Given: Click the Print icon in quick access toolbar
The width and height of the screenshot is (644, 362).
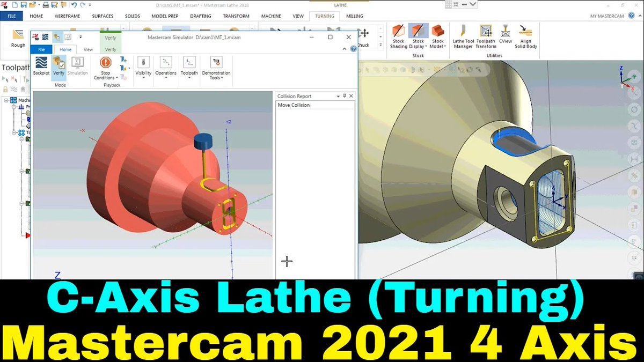Looking at the screenshot, I should point(46,5).
